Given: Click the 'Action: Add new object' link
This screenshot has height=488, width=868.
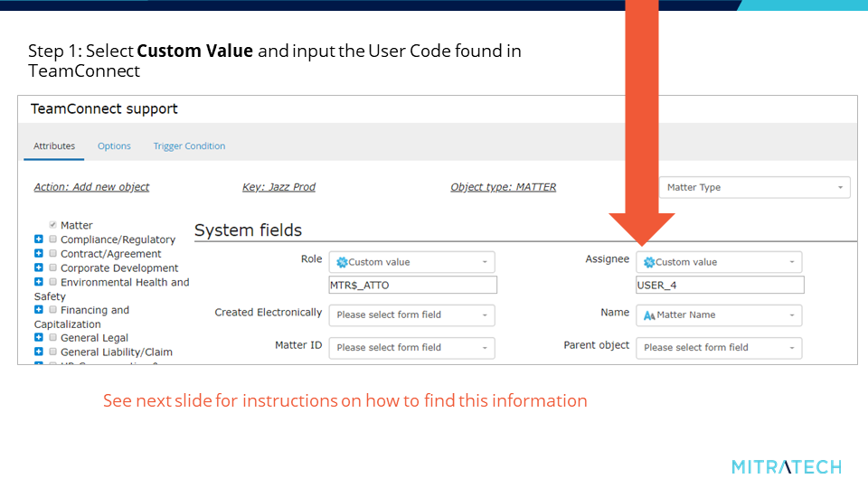Looking at the screenshot, I should point(91,187).
